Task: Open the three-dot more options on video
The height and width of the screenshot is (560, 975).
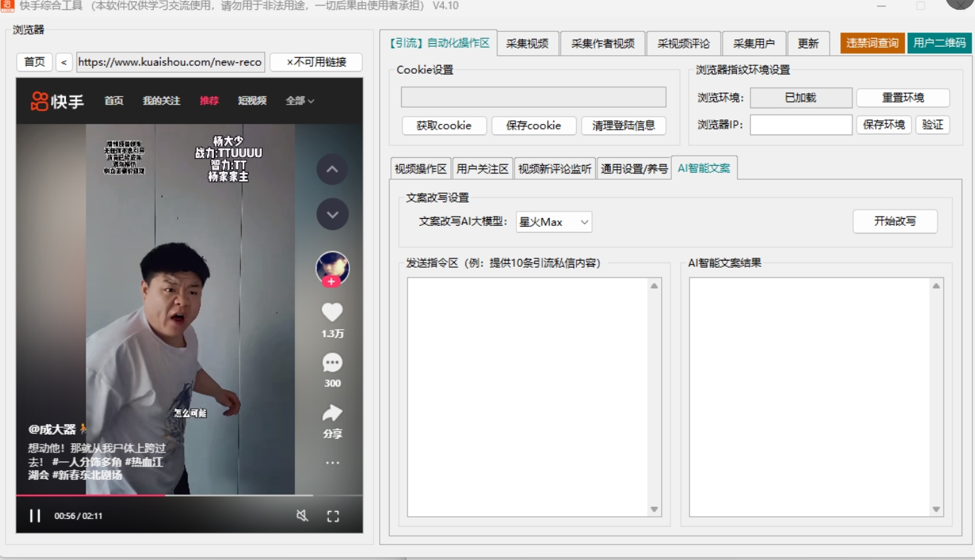Action: 332,463
